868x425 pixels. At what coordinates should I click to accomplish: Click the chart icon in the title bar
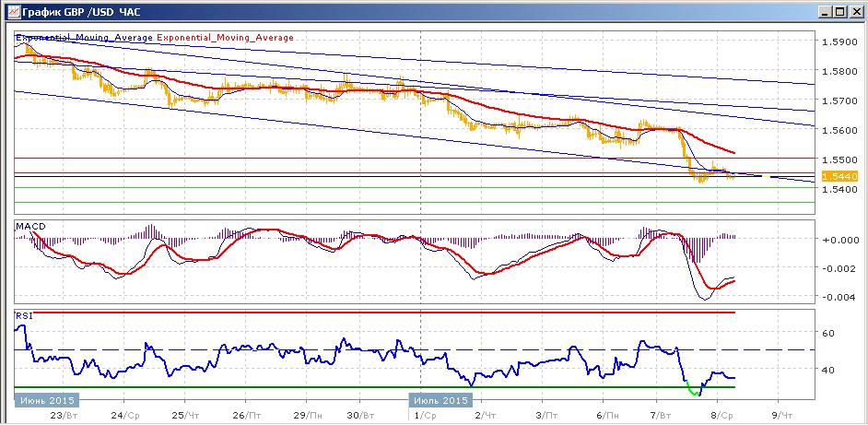pos(13,10)
